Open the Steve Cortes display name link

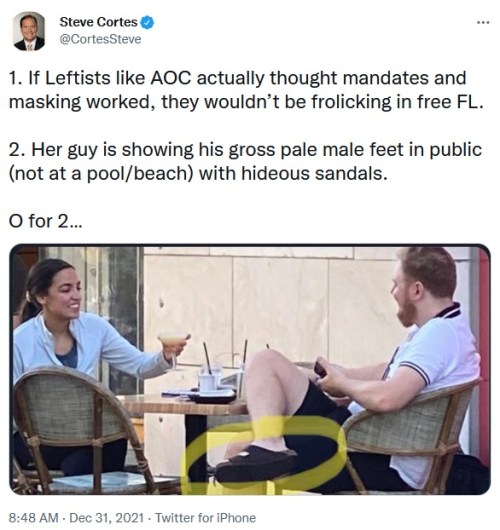coord(98,22)
